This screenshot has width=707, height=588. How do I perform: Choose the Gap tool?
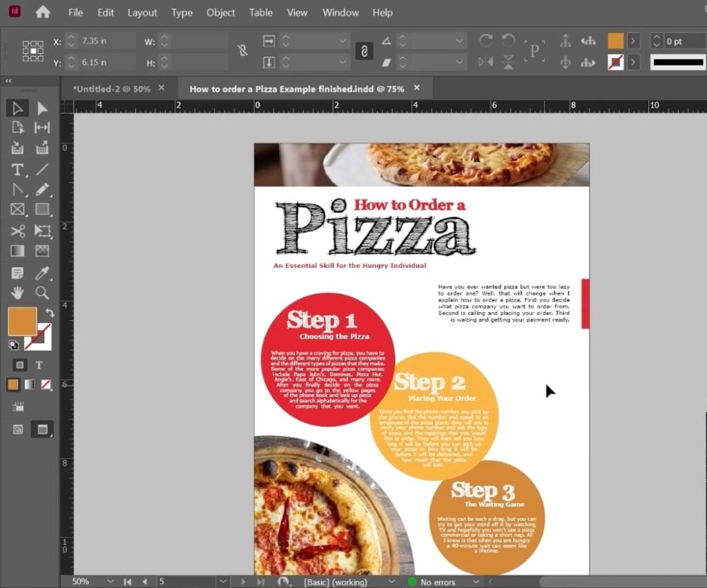coord(42,128)
